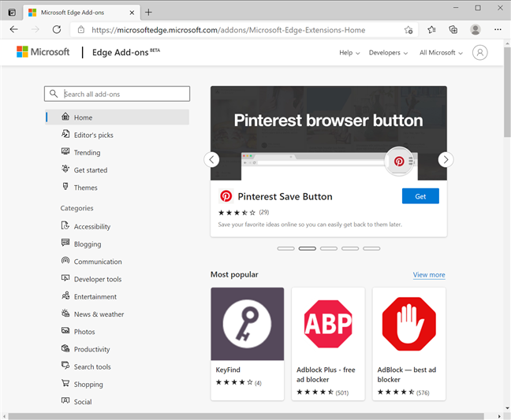Click the Pinterest browser button banner
The width and height of the screenshot is (511, 420).
point(329,133)
